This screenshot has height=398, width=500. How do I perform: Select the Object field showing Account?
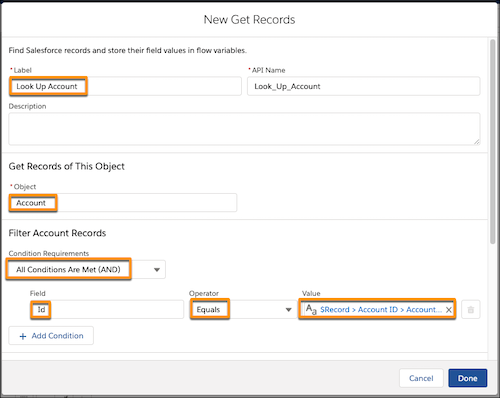(x=123, y=203)
